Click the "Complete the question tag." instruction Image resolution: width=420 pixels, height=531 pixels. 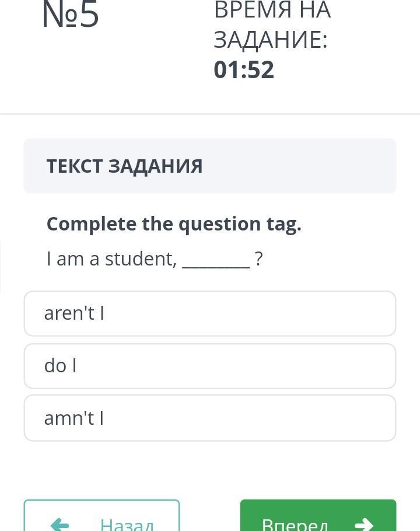pyautogui.click(x=174, y=224)
